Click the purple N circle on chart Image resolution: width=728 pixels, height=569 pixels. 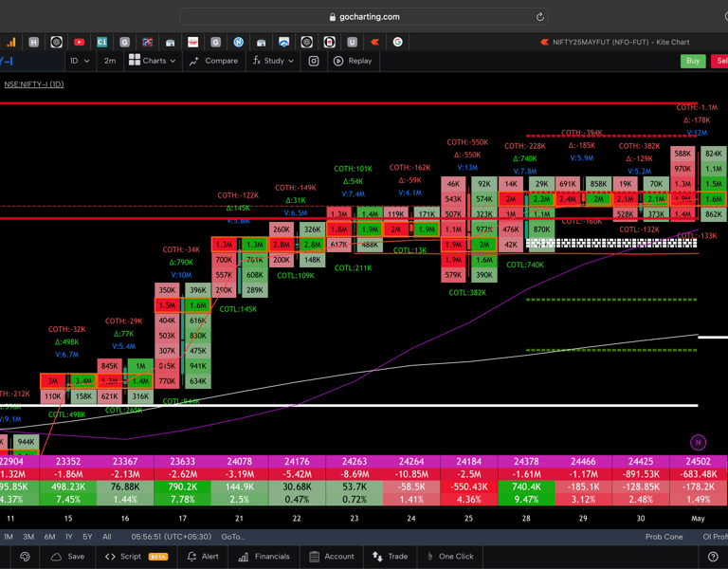[698, 443]
